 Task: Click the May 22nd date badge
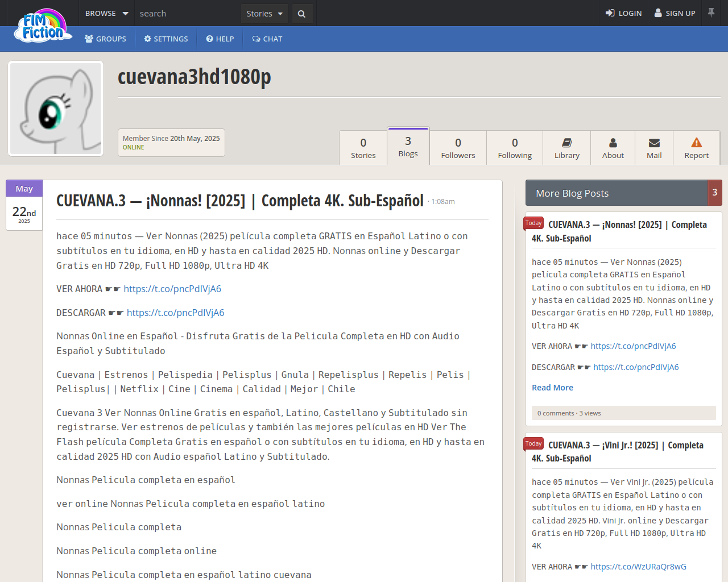pos(24,205)
